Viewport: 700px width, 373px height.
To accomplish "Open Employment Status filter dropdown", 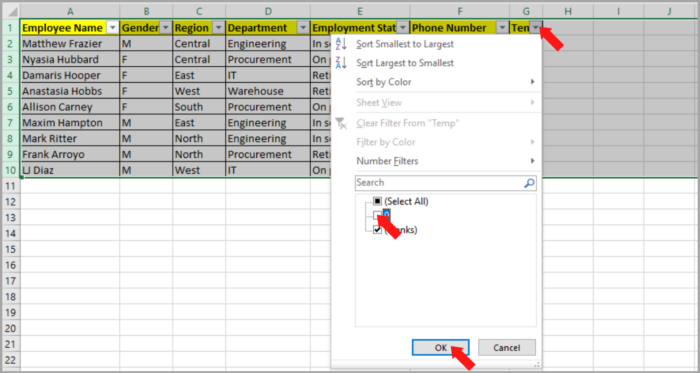I will pos(403,28).
